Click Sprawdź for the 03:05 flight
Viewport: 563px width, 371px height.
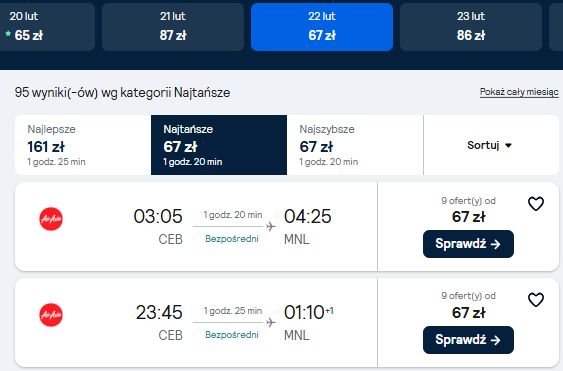(x=468, y=244)
